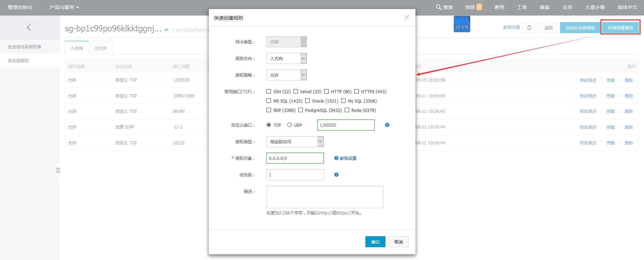
Task: Click 删除 for the 22/22 rule
Action: tap(629, 143)
